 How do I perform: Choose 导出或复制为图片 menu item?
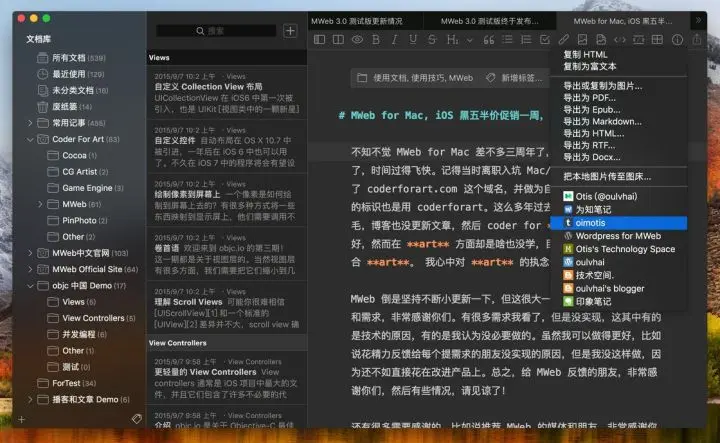(619, 86)
